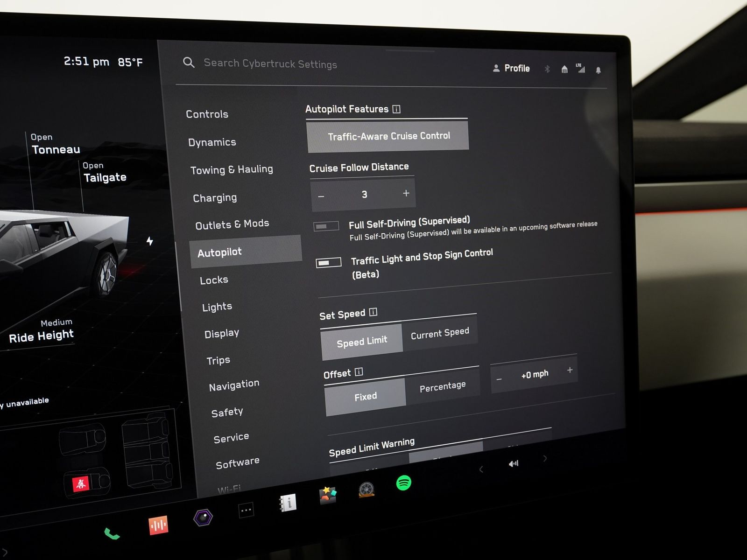Click the Search Cybertruck Settings field
This screenshot has height=560, width=747.
tap(270, 64)
